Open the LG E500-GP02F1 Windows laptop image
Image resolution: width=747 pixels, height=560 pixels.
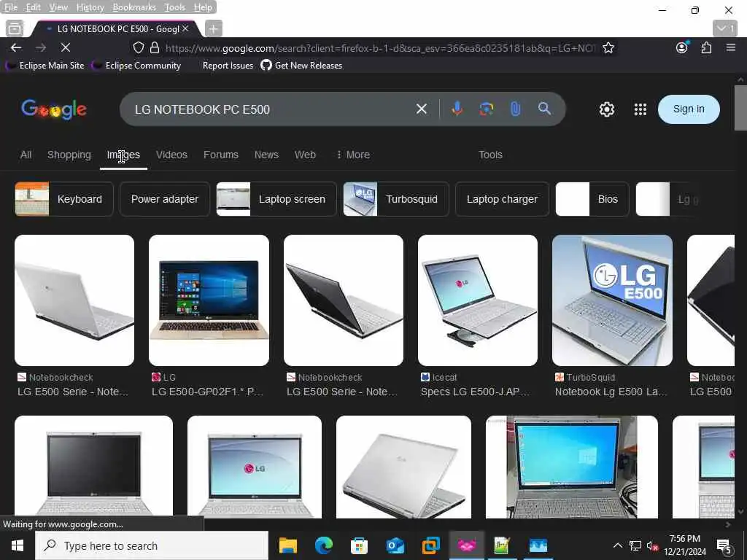209,300
